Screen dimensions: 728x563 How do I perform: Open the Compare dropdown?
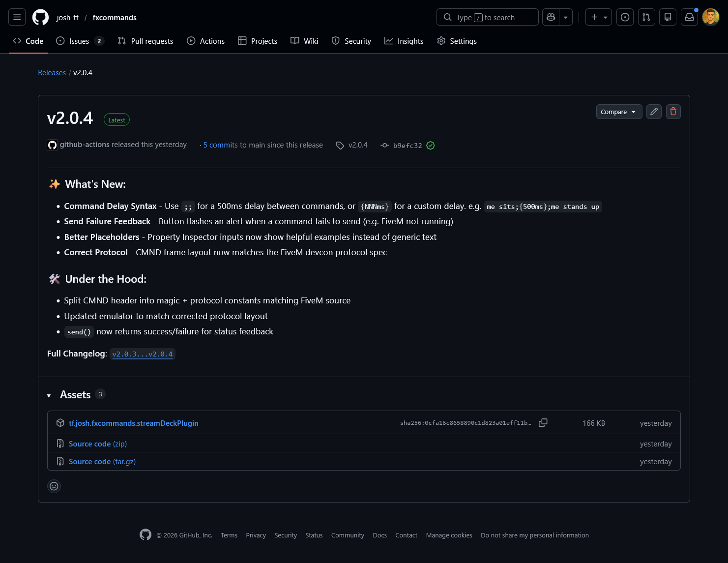coord(619,112)
